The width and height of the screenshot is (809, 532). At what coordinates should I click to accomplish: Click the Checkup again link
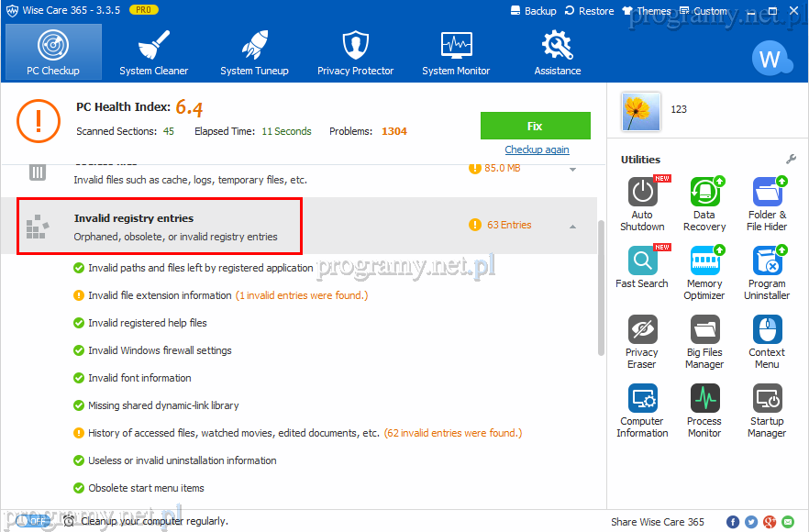coord(537,150)
